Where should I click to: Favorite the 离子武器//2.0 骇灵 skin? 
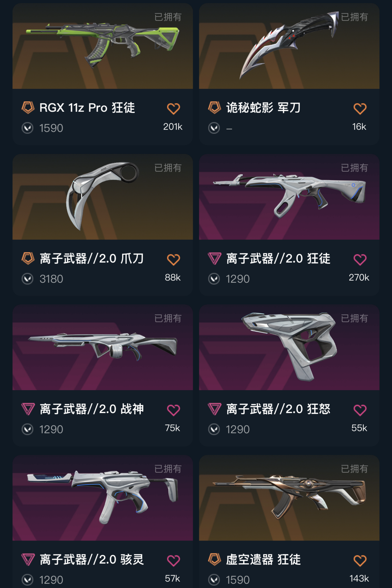pyautogui.click(x=173, y=561)
